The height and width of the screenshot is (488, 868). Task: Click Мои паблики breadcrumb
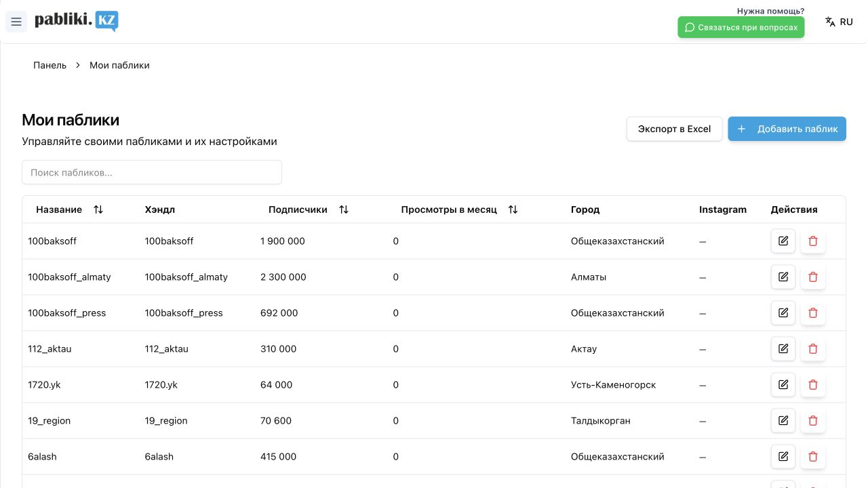(119, 65)
